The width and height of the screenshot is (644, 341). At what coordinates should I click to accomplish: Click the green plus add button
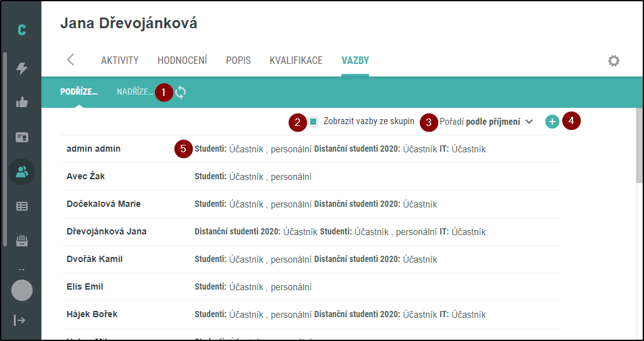(552, 122)
